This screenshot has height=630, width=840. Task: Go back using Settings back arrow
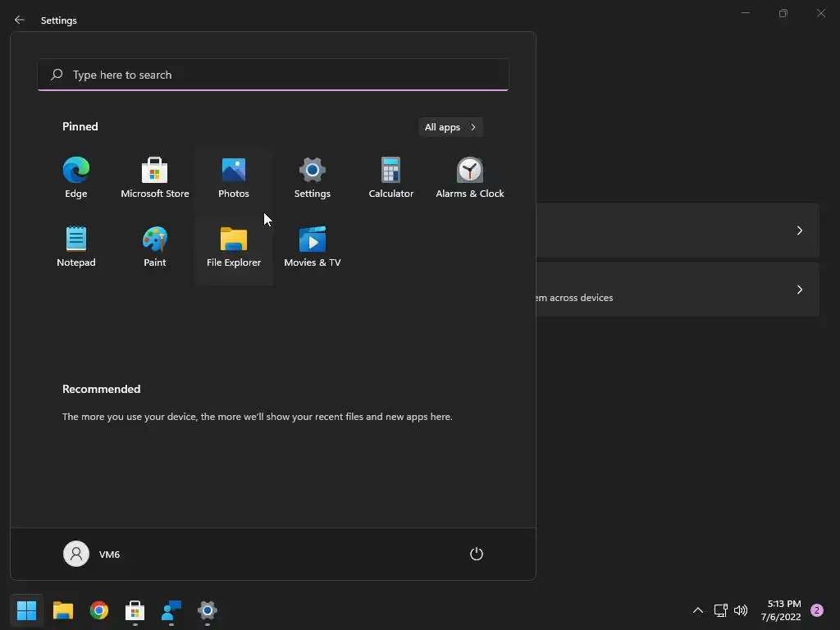pos(20,20)
